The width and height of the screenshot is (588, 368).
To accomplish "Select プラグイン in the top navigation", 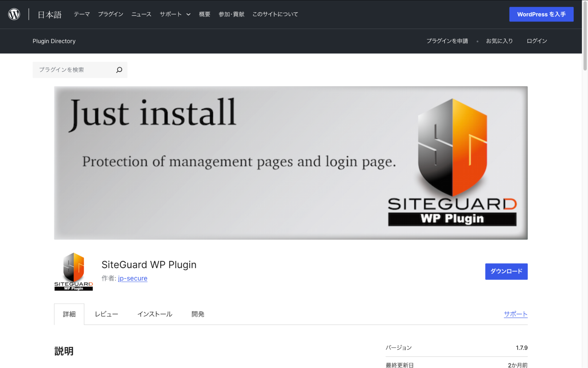I will [110, 14].
